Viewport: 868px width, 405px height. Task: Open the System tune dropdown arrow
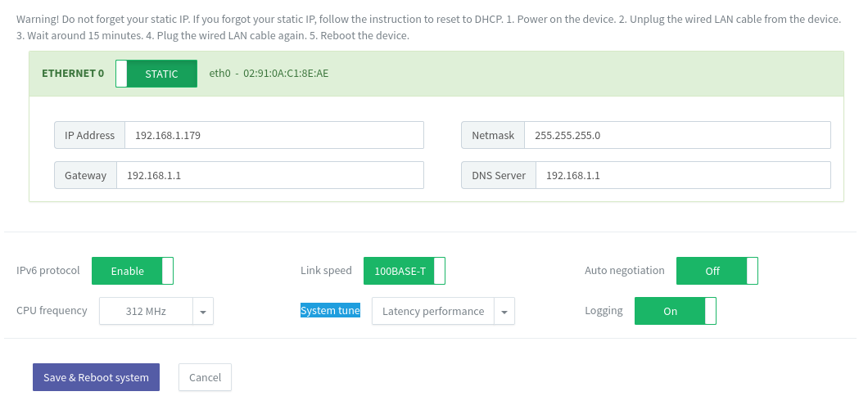coord(504,311)
